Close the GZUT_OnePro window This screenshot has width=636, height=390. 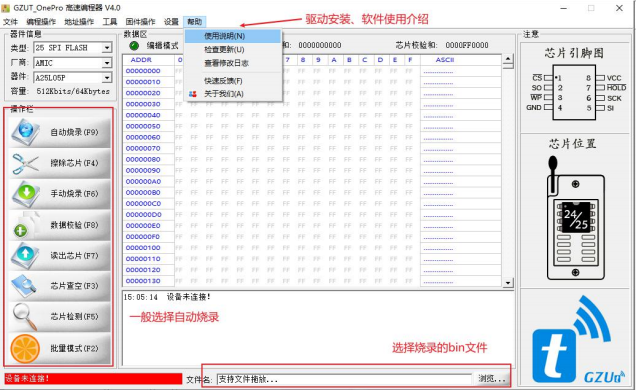[x=619, y=8]
